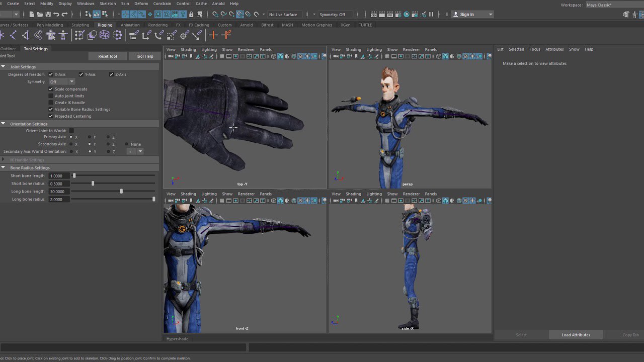Open the Symmetry: Off status line dropdown
Screen dimensions: 644x362
point(336,14)
